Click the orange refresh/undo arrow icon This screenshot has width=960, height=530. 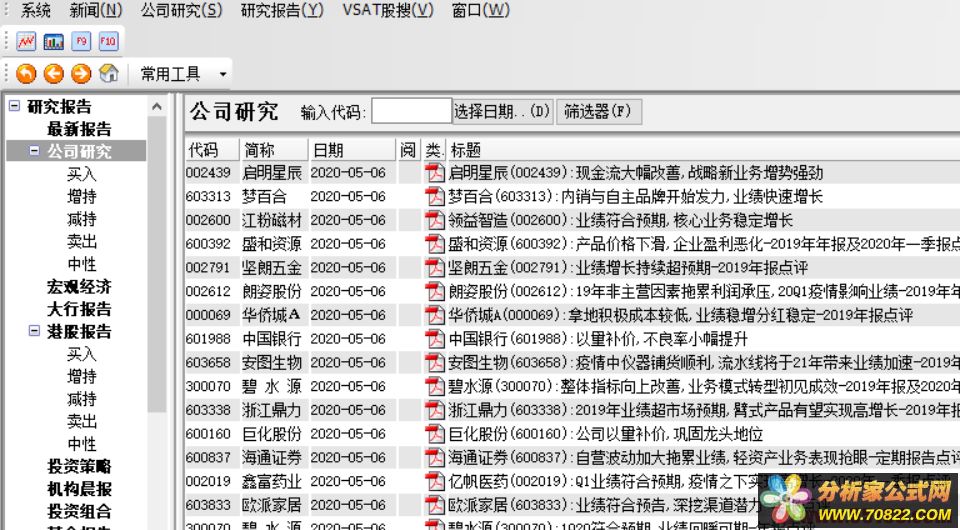[x=26, y=74]
